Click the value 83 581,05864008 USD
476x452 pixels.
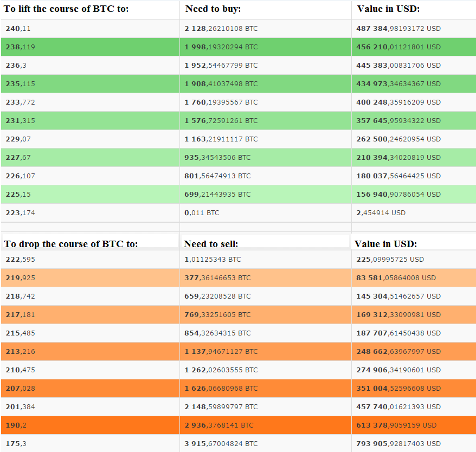pos(396,277)
